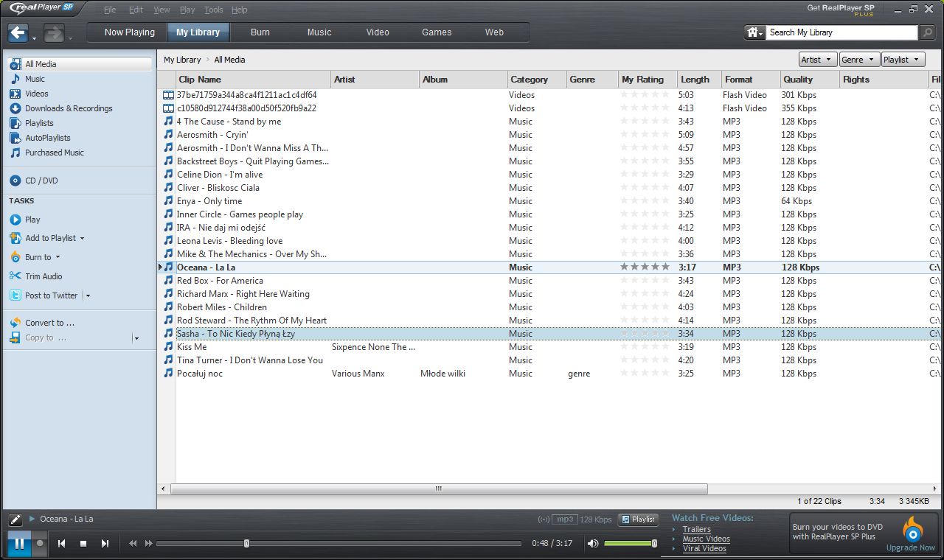Viewport: 944px width, 560px height.
Task: Click My Library in the breadcrumb
Action: pyautogui.click(x=182, y=60)
